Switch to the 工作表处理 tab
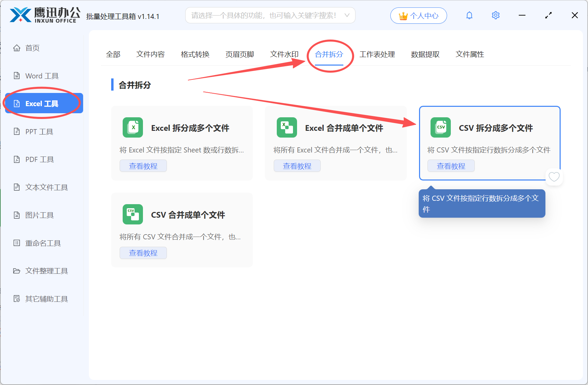Viewport: 588px width, 385px height. pos(377,54)
